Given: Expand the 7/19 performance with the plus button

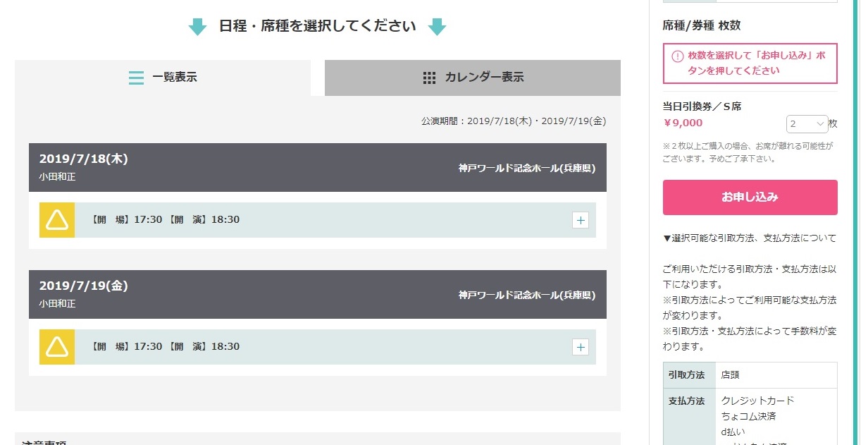Looking at the screenshot, I should coord(581,347).
